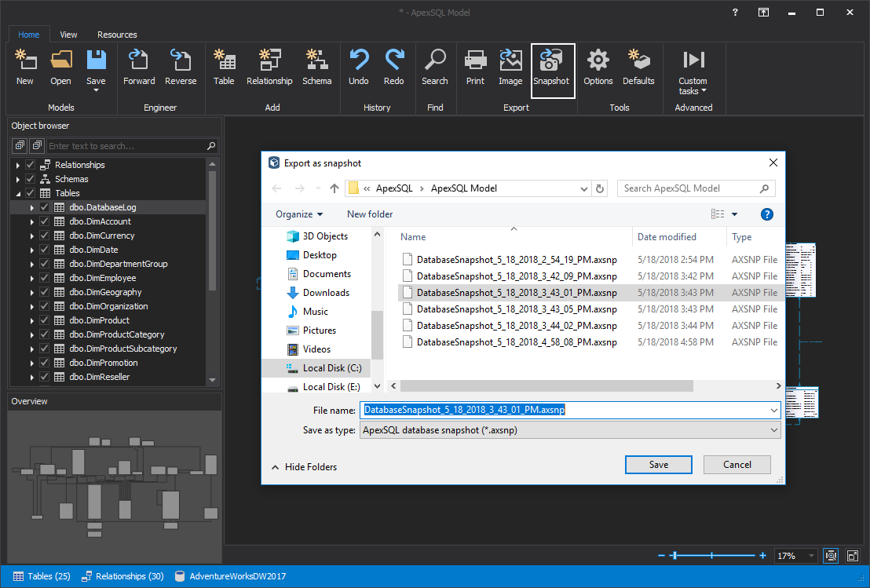Select Local Disk (E:) in folder pane
This screenshot has height=588, width=870.
point(331,387)
